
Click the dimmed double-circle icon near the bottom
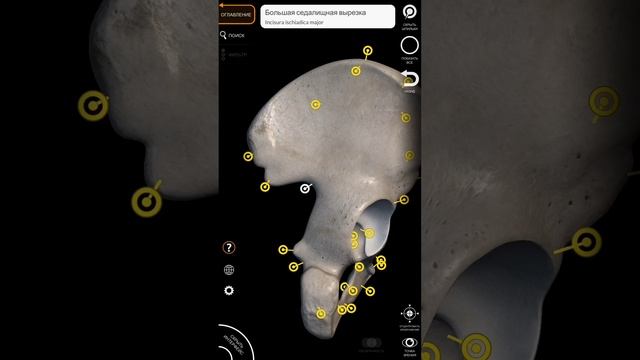(x=371, y=342)
